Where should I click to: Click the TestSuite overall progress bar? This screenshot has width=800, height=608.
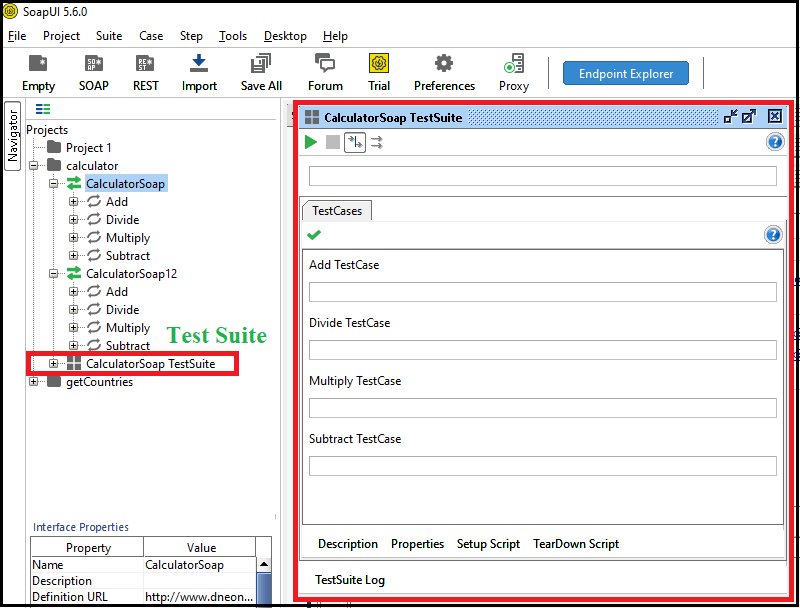coord(542,176)
